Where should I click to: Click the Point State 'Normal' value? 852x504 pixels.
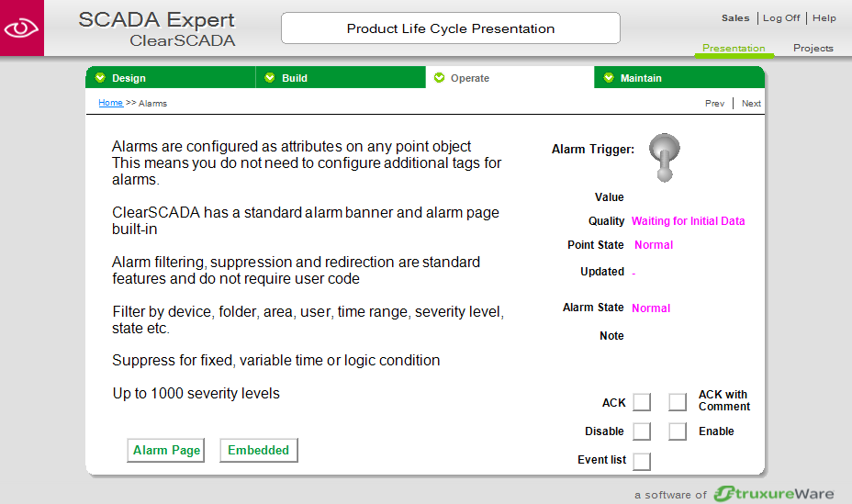pos(654,245)
